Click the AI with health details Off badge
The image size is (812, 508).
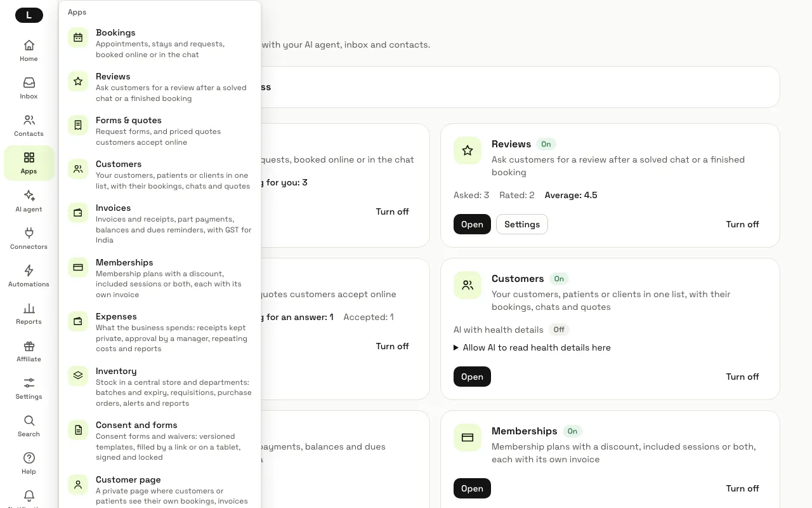click(x=559, y=330)
